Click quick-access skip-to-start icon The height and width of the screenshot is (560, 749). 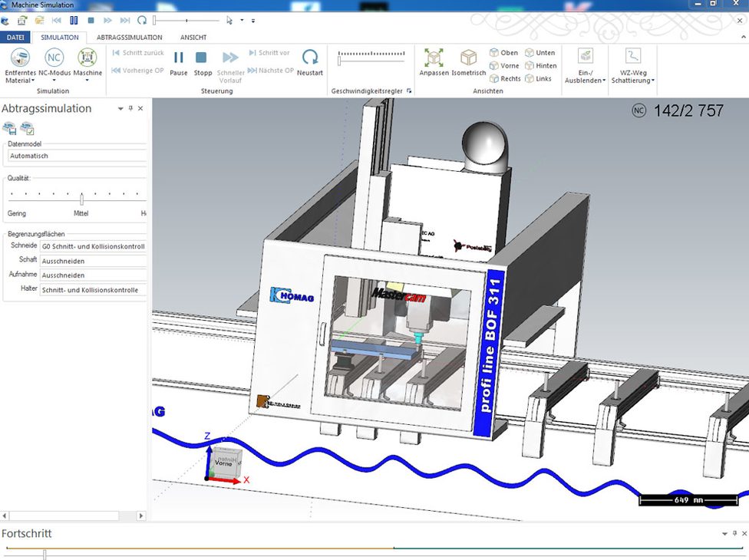tap(56, 21)
